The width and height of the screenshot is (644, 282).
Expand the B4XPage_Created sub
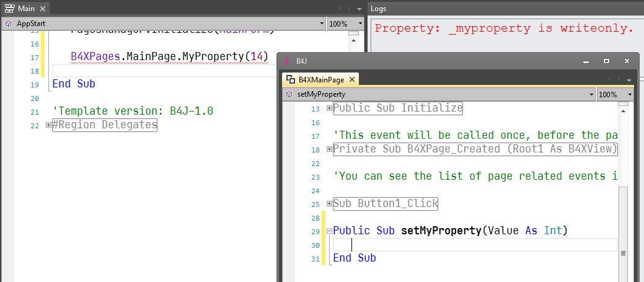pyautogui.click(x=329, y=149)
